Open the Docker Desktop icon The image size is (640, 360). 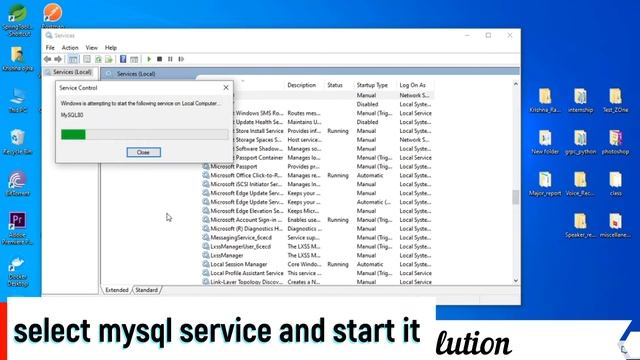pyautogui.click(x=17, y=272)
